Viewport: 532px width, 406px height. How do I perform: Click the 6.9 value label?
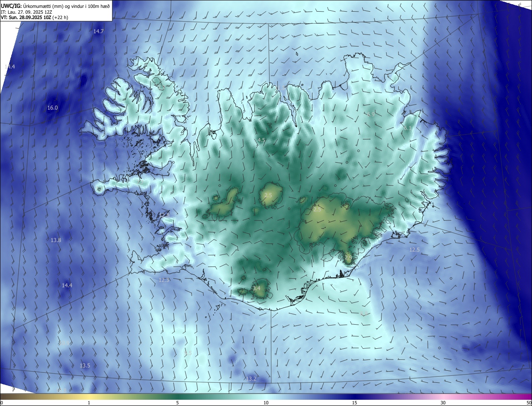coord(371,114)
